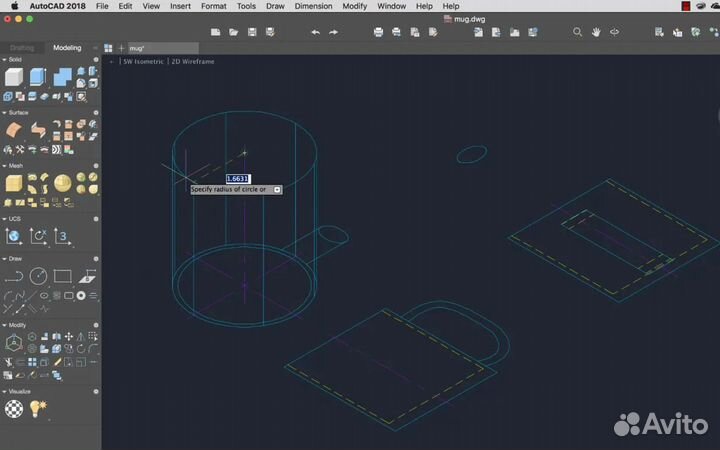Click the Network surface tool
The image size is (720, 450).
coord(14,130)
